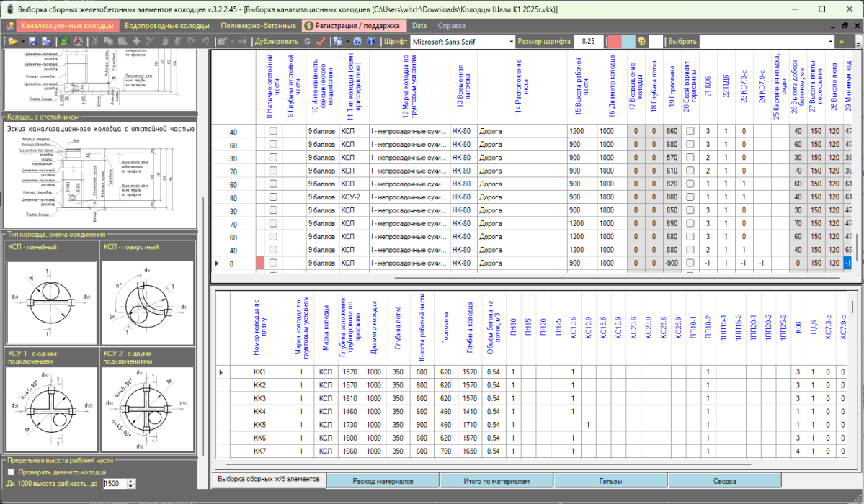
Task: Click the 'Дублировать' button
Action: [276, 42]
